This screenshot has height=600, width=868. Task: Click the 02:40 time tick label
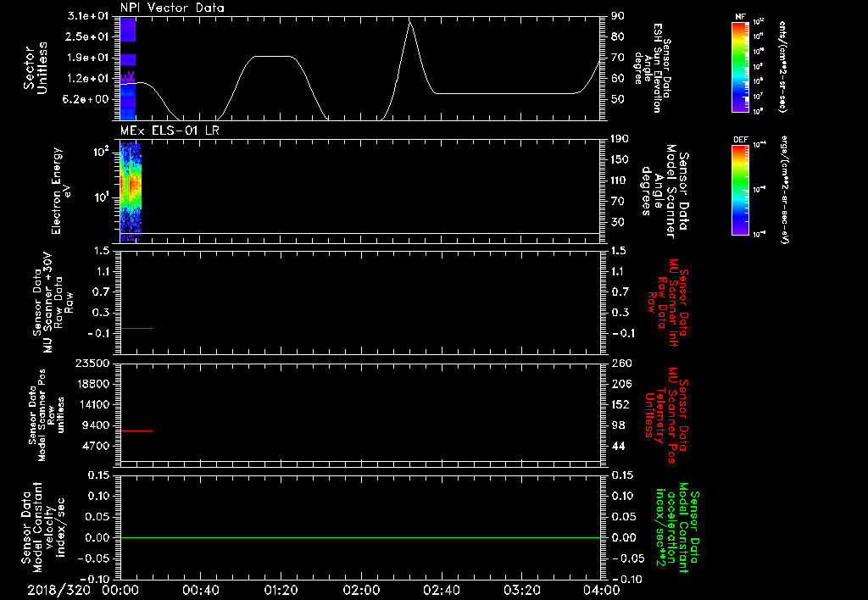pos(441,590)
